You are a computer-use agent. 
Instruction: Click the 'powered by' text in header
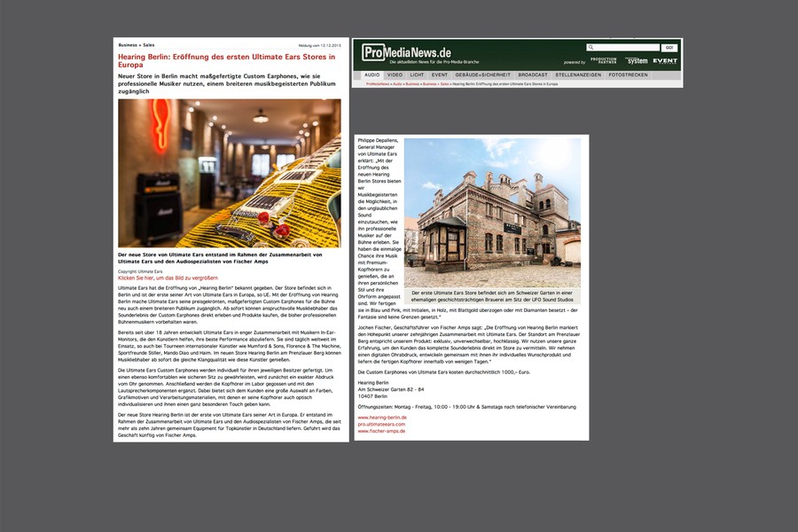tap(575, 62)
